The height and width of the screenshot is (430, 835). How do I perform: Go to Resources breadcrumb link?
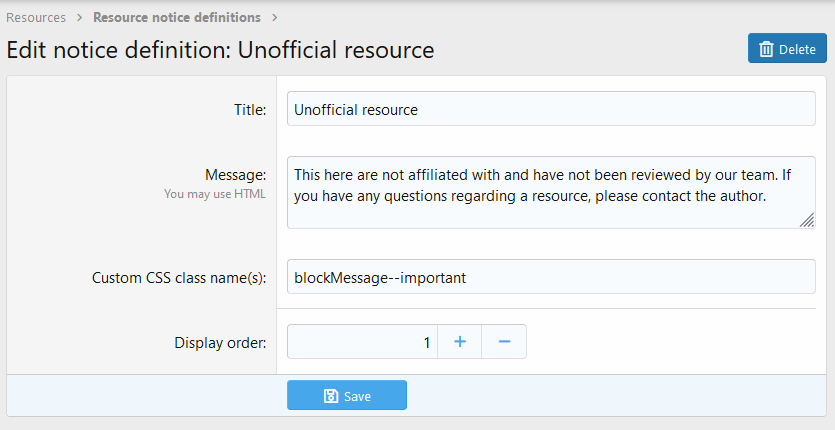point(36,18)
